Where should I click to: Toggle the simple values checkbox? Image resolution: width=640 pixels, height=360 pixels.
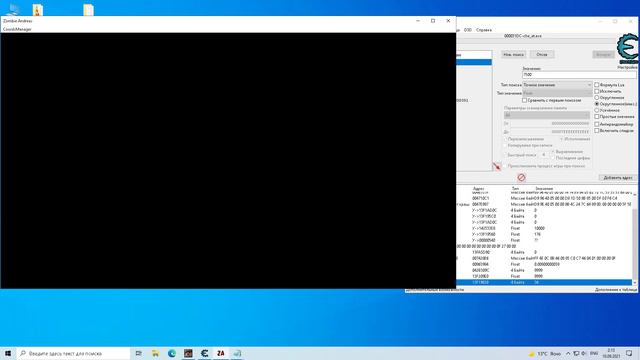596,117
